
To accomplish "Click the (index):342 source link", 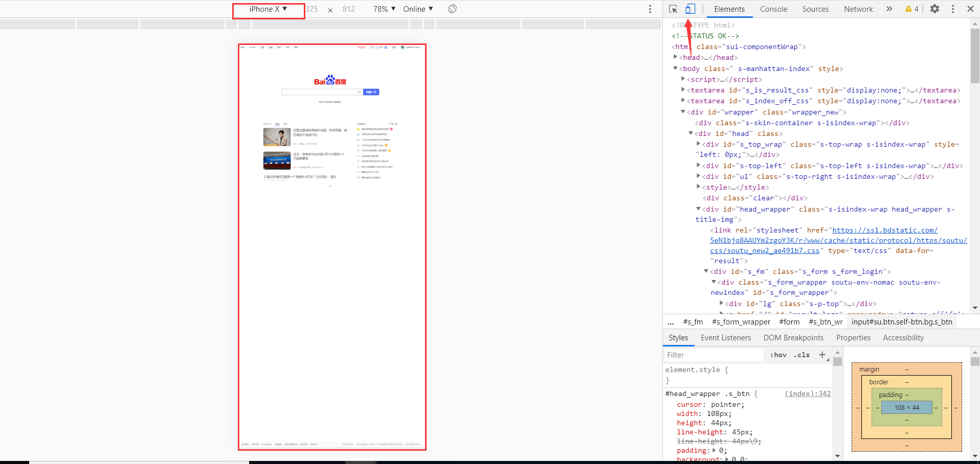I will [x=808, y=393].
